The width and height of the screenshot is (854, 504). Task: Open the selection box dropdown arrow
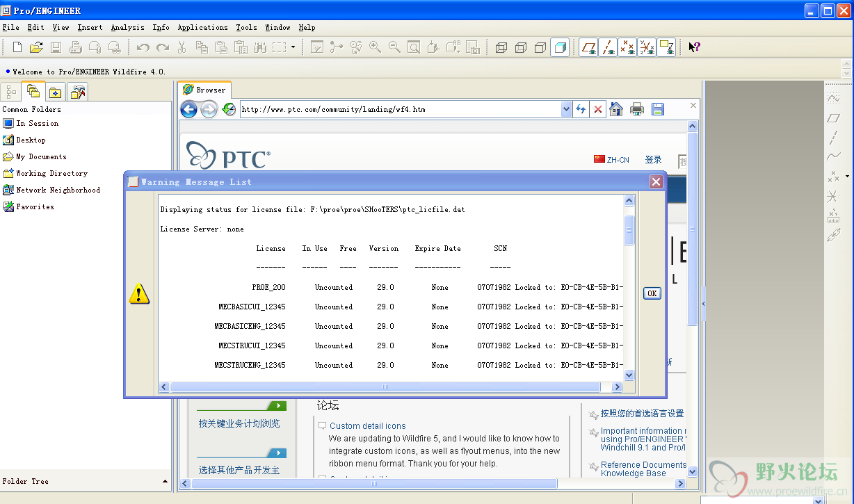293,47
